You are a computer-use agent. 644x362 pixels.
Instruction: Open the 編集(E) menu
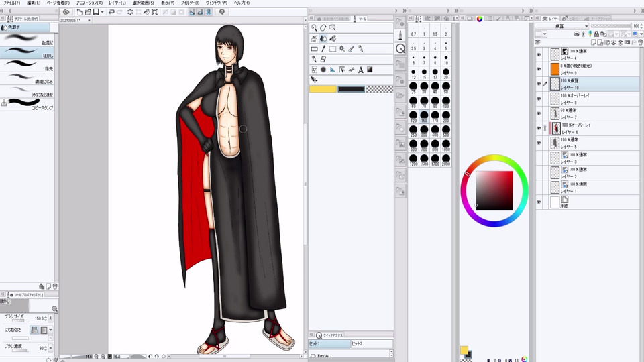point(34,3)
